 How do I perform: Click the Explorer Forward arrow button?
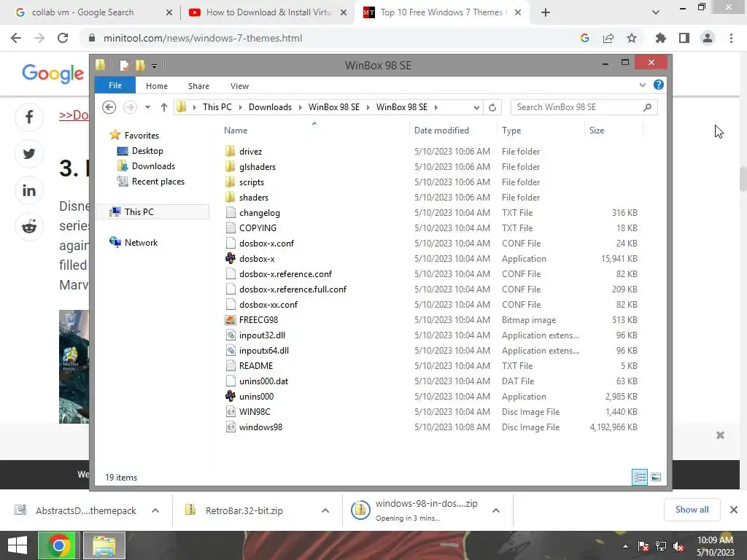[x=130, y=107]
